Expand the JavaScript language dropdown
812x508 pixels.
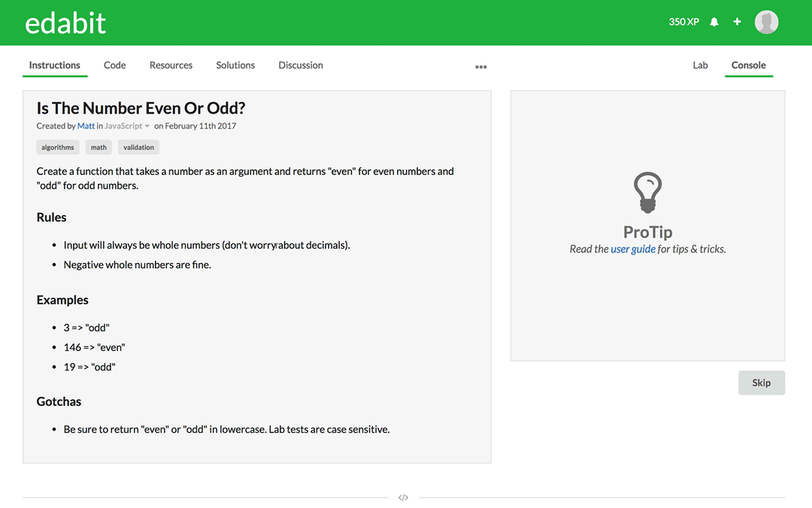pyautogui.click(x=123, y=125)
